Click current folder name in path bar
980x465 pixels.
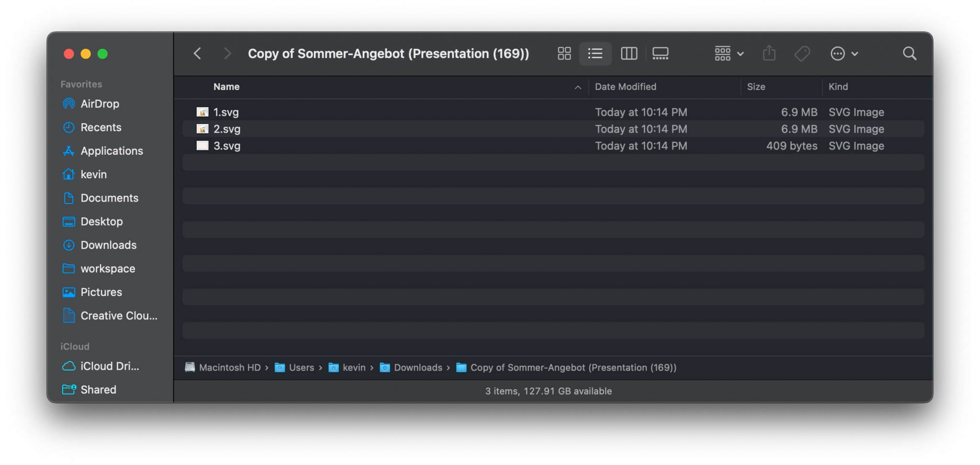(573, 367)
